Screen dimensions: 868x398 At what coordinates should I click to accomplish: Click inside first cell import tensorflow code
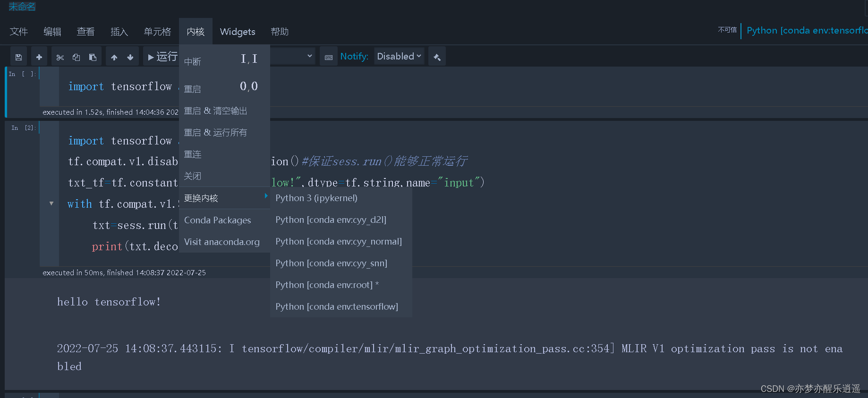(x=120, y=86)
